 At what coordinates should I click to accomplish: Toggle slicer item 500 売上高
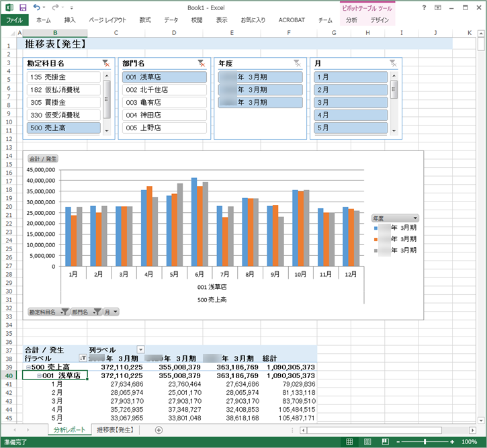tap(64, 128)
